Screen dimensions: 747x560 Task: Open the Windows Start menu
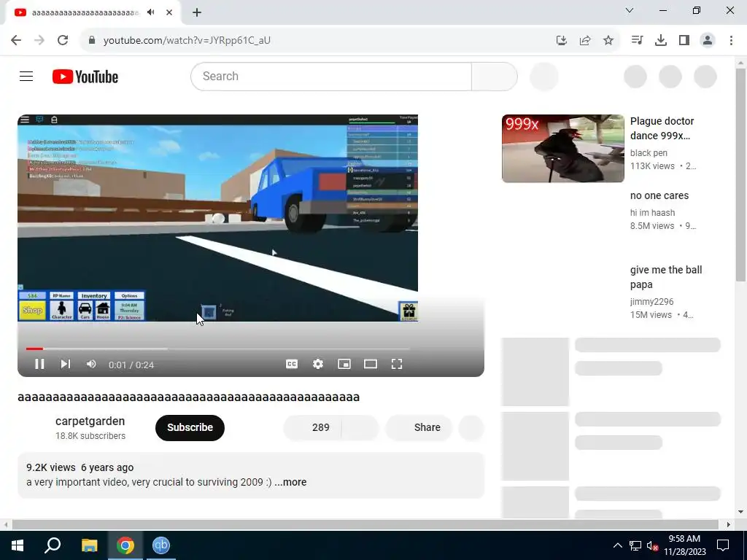click(x=18, y=545)
